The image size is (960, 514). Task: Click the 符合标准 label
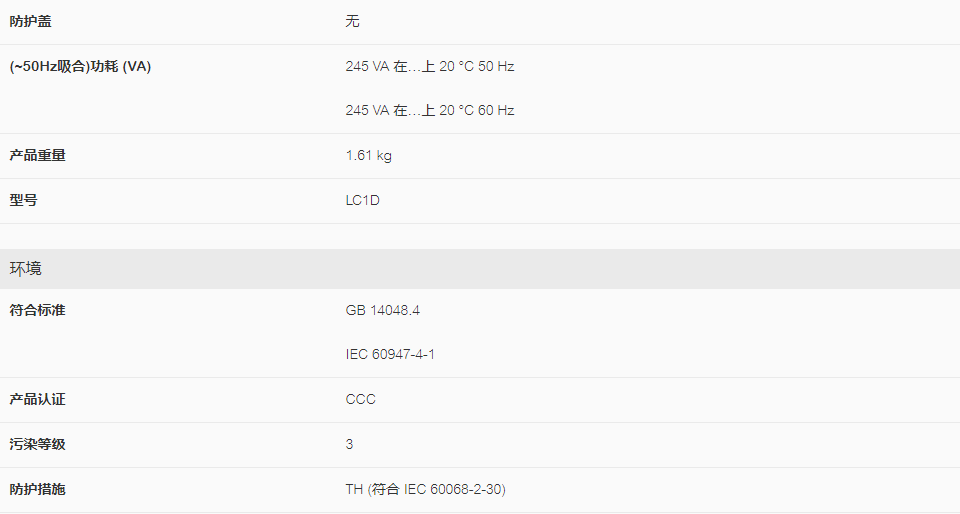tap(37, 310)
